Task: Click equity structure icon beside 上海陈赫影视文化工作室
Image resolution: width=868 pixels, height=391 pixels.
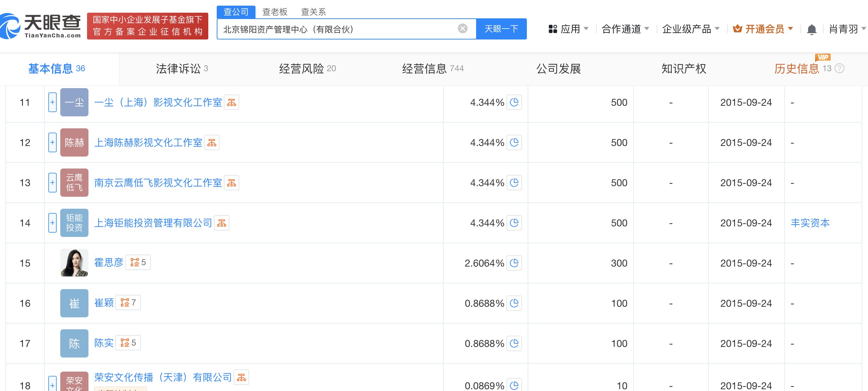Action: [212, 142]
